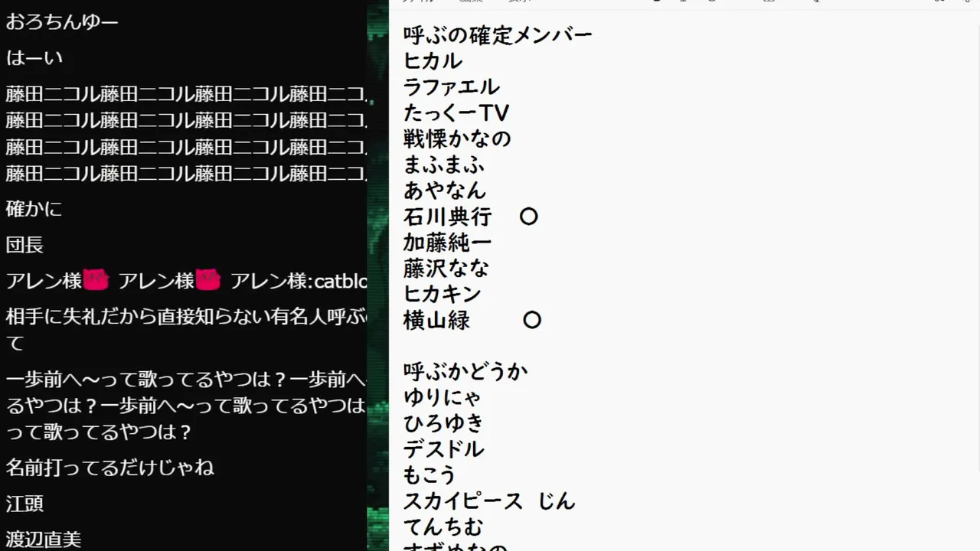Select the chat message はーい

click(x=34, y=57)
